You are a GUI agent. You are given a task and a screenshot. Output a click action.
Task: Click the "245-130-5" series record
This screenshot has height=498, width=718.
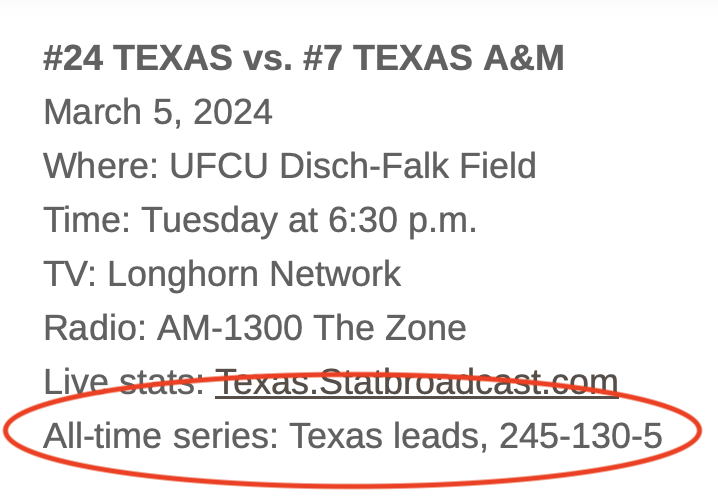[581, 435]
